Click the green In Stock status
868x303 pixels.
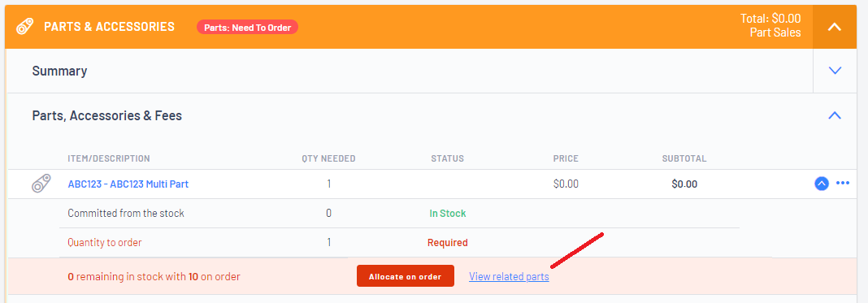[447, 214]
